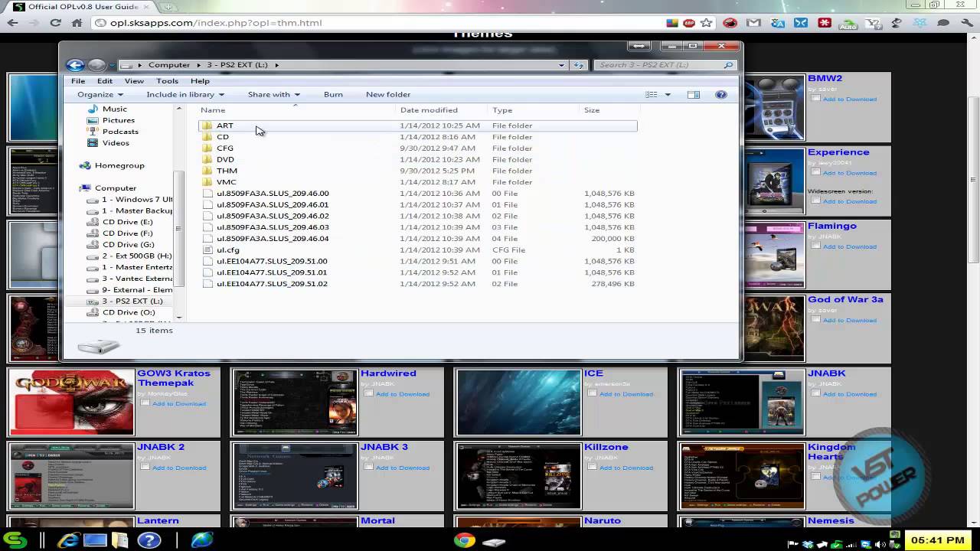Screen dimensions: 980x551
Task: Open the Chrome wrench settings menu
Action: click(966, 23)
